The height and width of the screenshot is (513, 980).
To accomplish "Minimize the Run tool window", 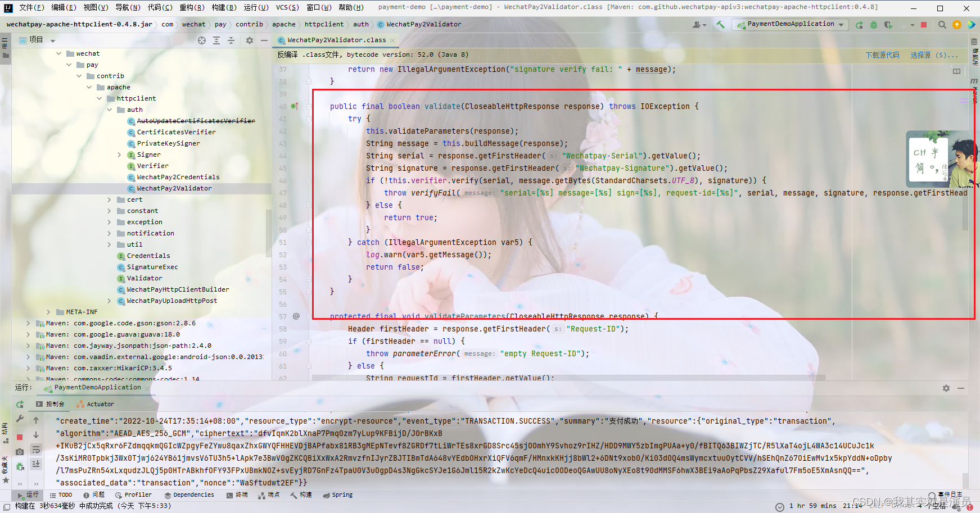I will 961,388.
